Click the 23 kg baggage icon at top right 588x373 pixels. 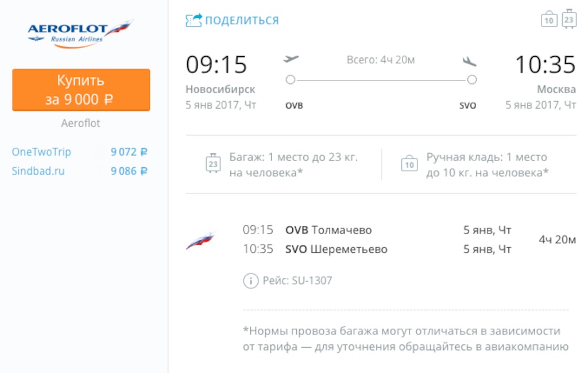[x=569, y=18]
